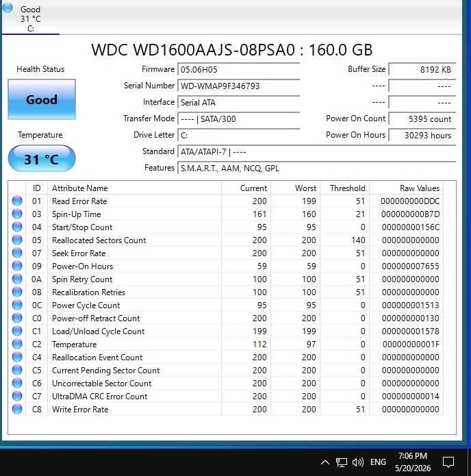The height and width of the screenshot is (476, 471).
Task: Click the status orb for Start/Stop Count
Action: [17, 227]
